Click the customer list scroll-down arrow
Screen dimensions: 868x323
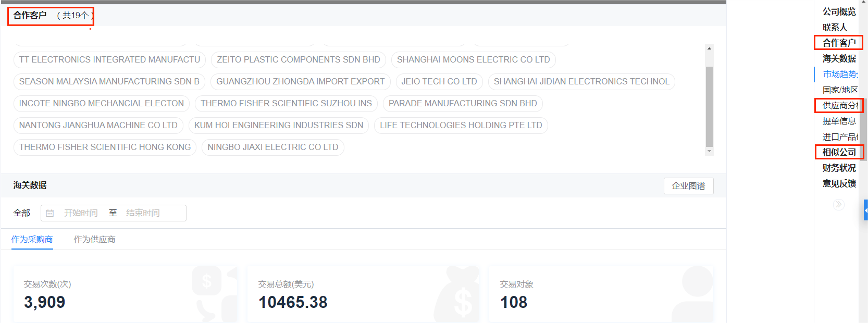click(x=709, y=151)
